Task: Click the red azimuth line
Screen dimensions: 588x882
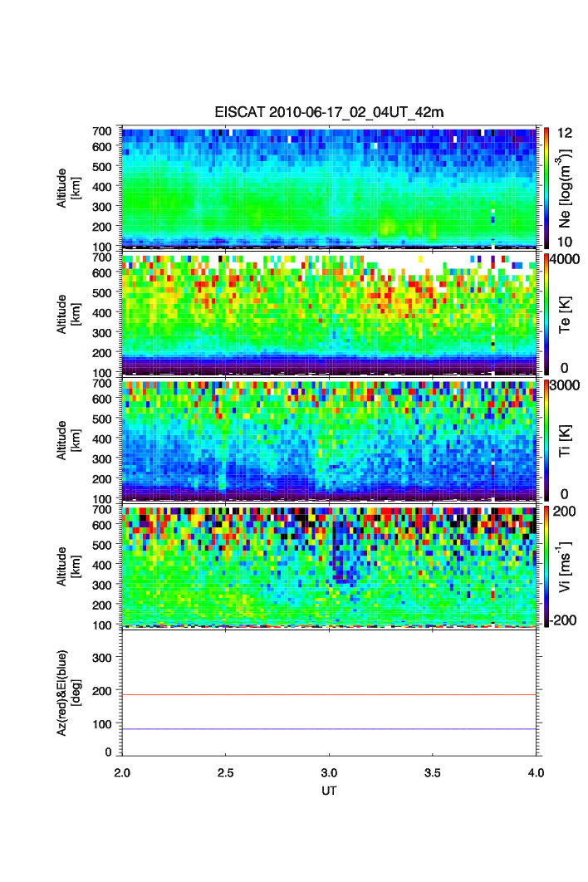Action: pos(330,694)
